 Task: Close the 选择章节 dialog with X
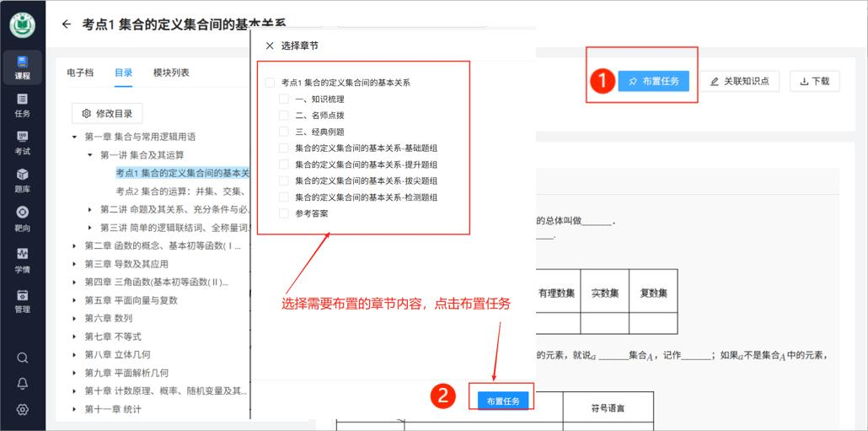(x=270, y=46)
